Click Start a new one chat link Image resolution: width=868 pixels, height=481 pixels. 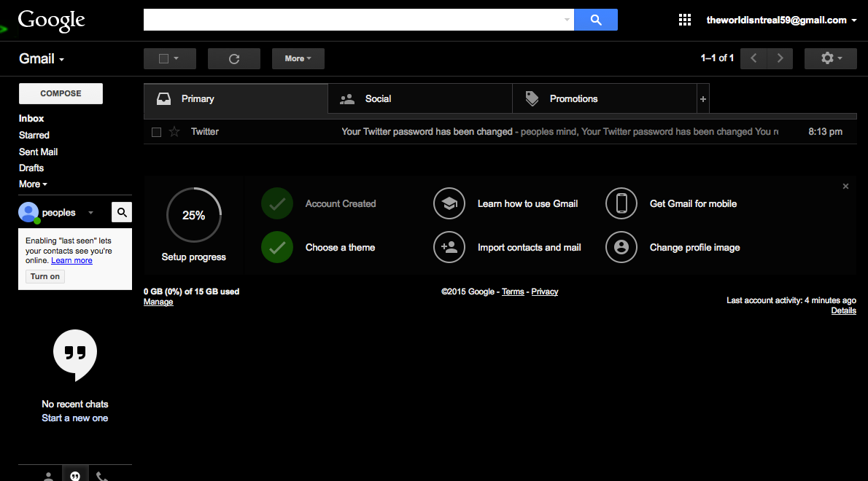74,418
